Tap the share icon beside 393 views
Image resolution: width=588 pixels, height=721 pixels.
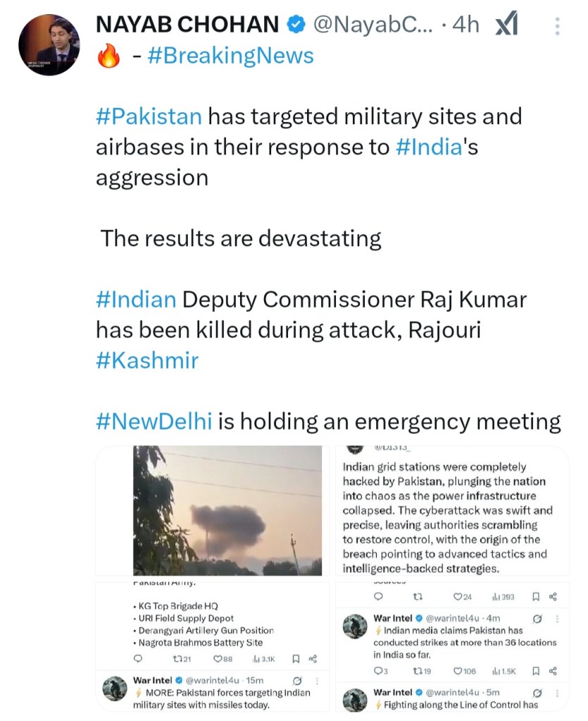coord(553,597)
